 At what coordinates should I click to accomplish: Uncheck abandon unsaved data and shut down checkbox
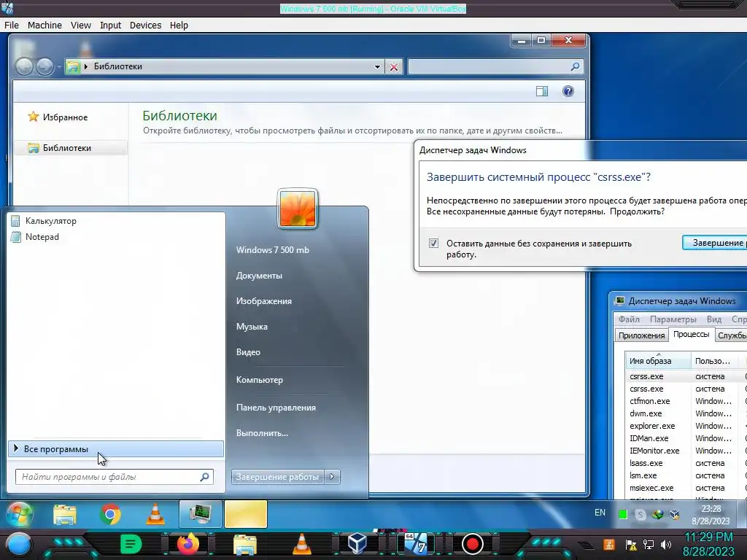tap(433, 244)
